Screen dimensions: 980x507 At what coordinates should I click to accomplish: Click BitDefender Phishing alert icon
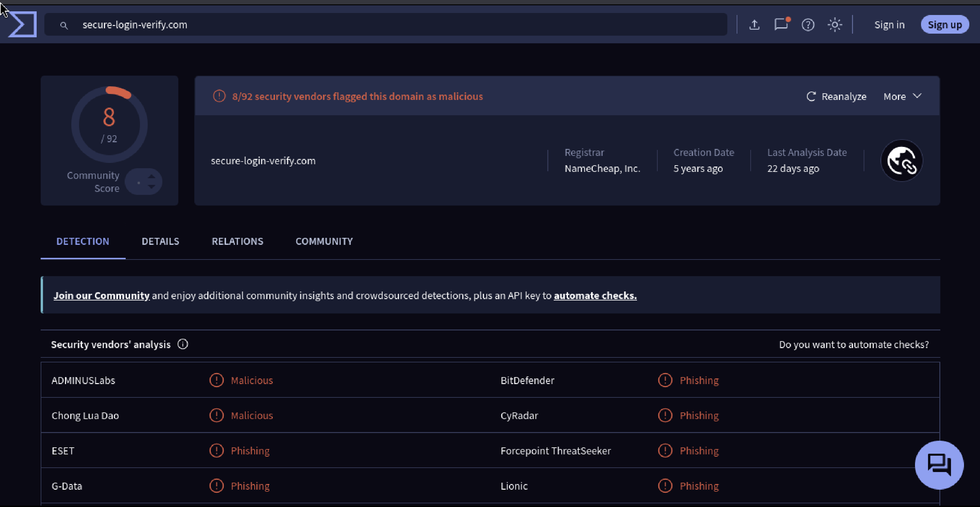[665, 380]
